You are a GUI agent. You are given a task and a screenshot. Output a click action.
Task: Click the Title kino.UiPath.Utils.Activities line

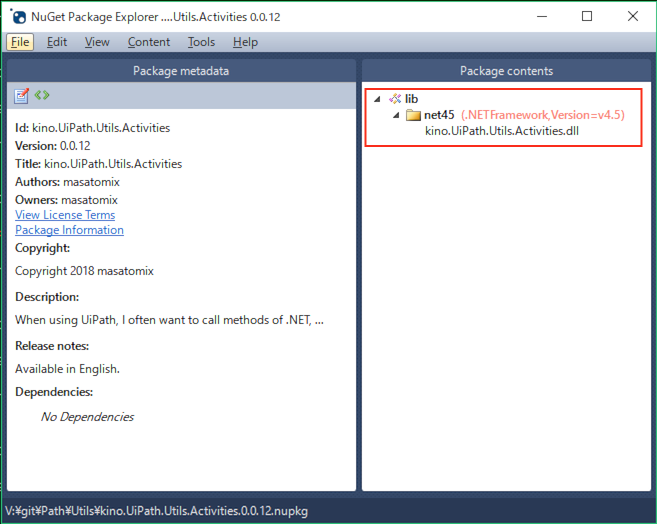[98, 164]
